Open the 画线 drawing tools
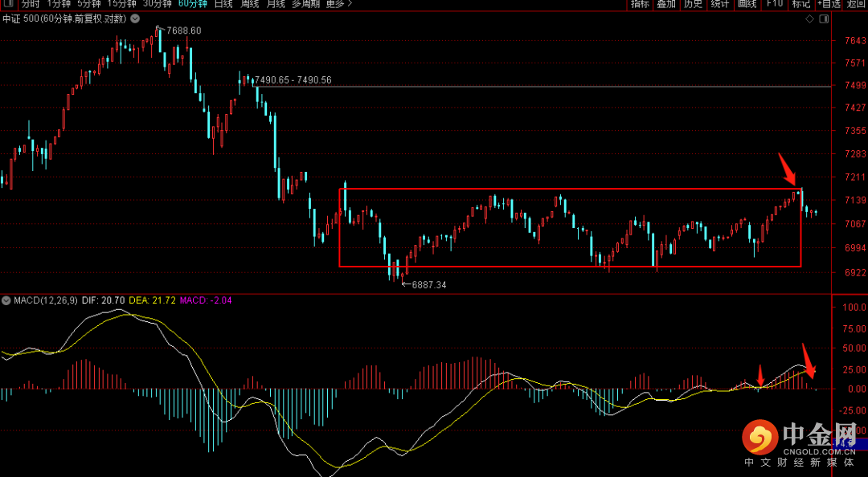The width and height of the screenshot is (868, 477). coord(747,4)
